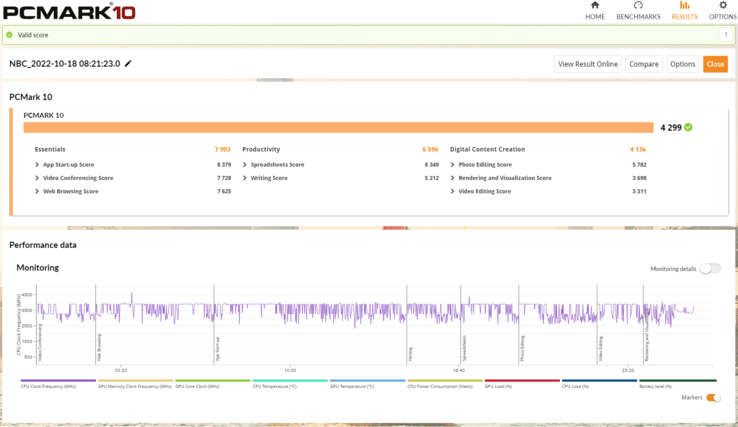Screen dimensions: 738x427
Task: Click the Productivity heading
Action: point(261,149)
